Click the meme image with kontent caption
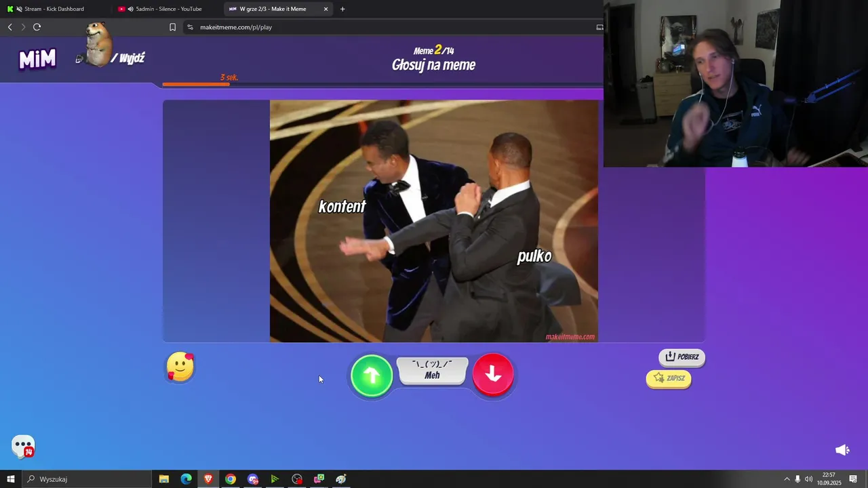868x488 pixels. [434, 221]
